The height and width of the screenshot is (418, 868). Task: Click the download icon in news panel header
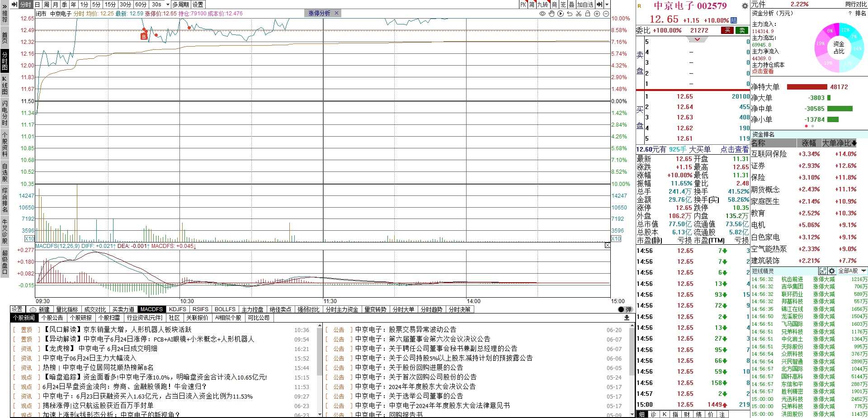(x=627, y=318)
